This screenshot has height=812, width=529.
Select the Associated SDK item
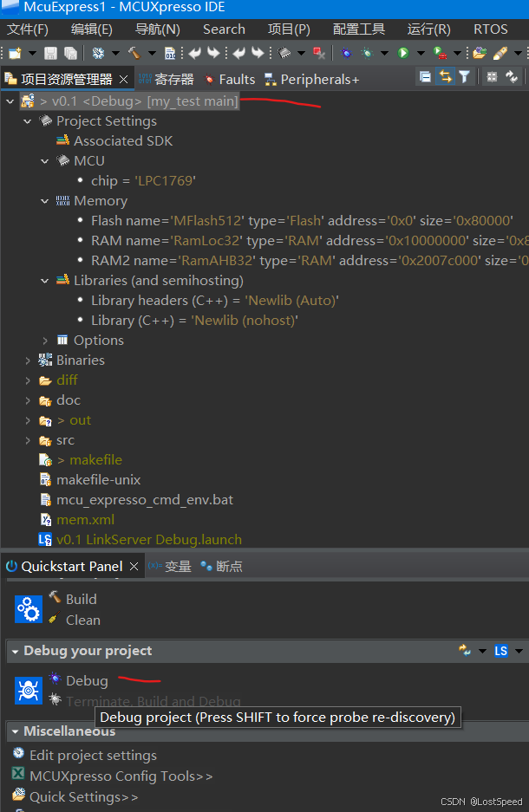click(123, 141)
